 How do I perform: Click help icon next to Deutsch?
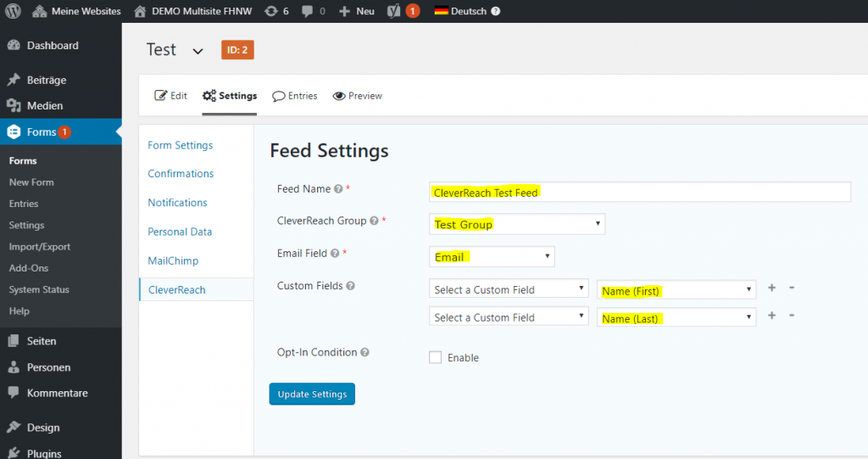click(x=495, y=11)
